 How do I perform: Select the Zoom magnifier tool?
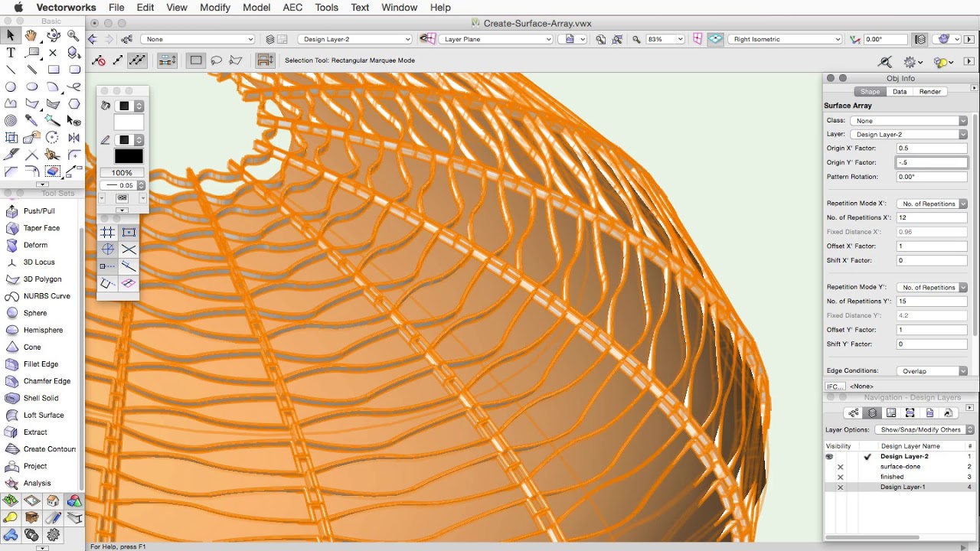[73, 35]
